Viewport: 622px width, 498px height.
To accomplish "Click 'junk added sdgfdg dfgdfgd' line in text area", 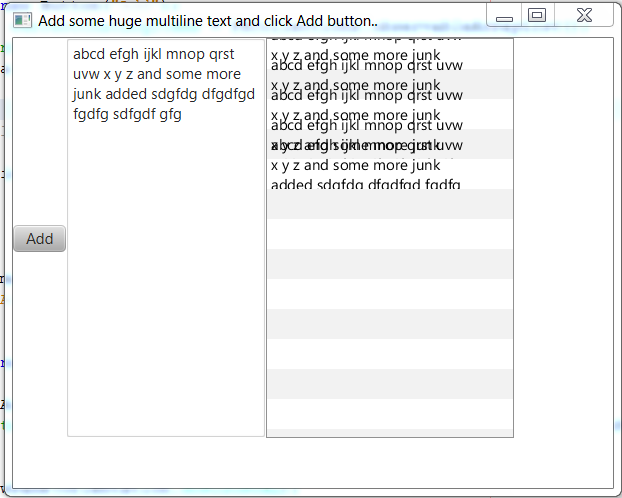I will [x=163, y=94].
